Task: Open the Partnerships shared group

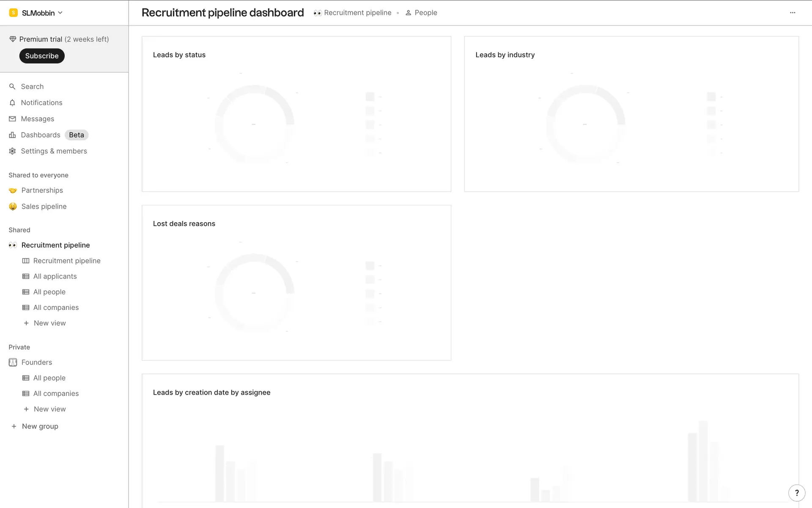Action: point(42,190)
